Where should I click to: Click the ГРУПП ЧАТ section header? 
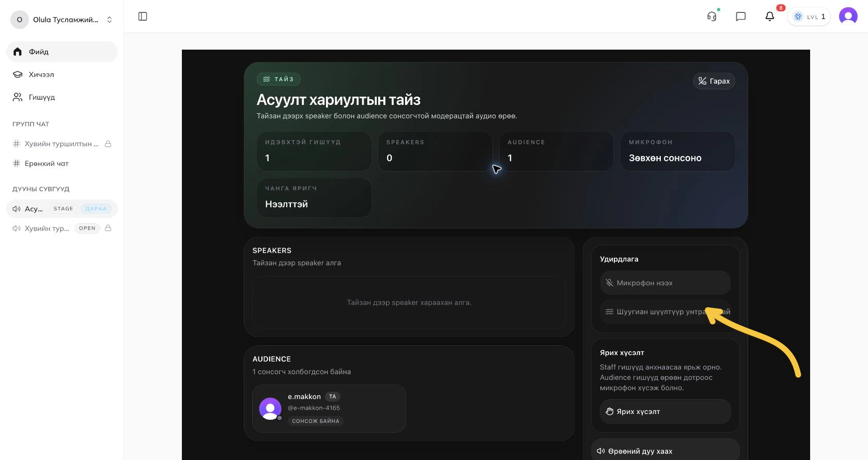point(31,124)
